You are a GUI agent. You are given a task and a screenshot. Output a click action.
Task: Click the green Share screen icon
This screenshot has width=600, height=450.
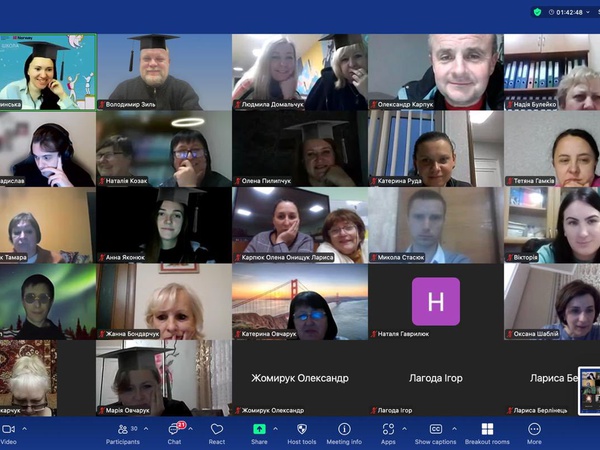click(259, 429)
